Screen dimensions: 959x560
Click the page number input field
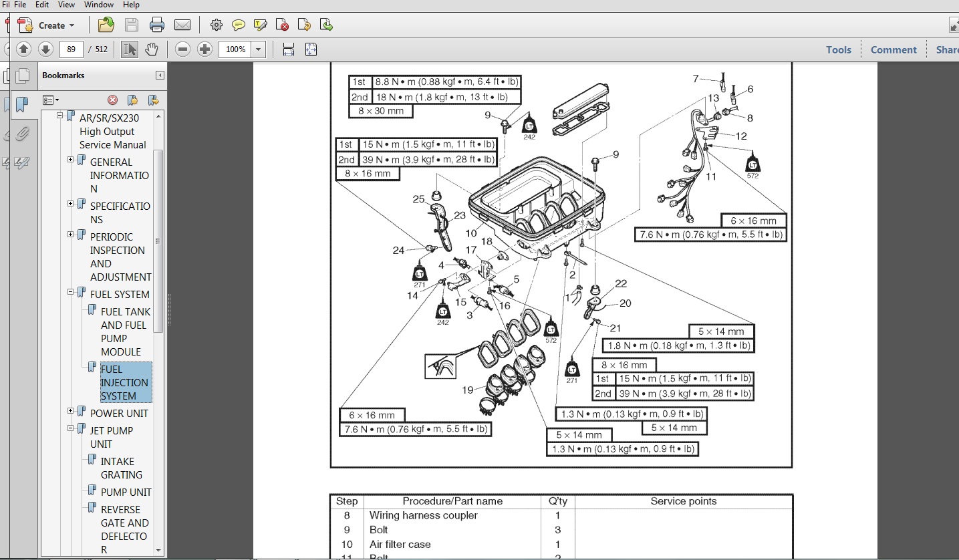tap(71, 49)
